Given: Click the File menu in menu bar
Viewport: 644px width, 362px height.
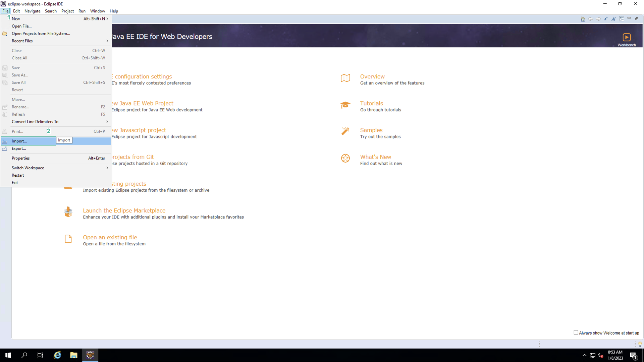Looking at the screenshot, I should [x=6, y=11].
